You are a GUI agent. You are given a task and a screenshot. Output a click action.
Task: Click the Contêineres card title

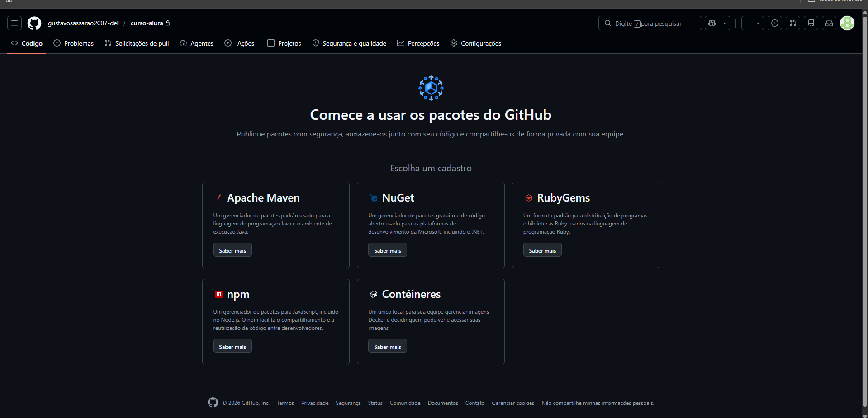[412, 294]
